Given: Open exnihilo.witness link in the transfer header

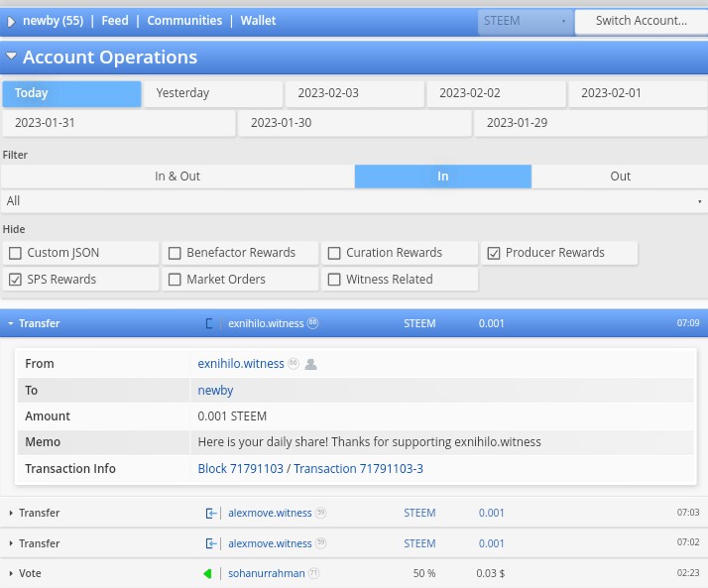Looking at the screenshot, I should coord(266,324).
